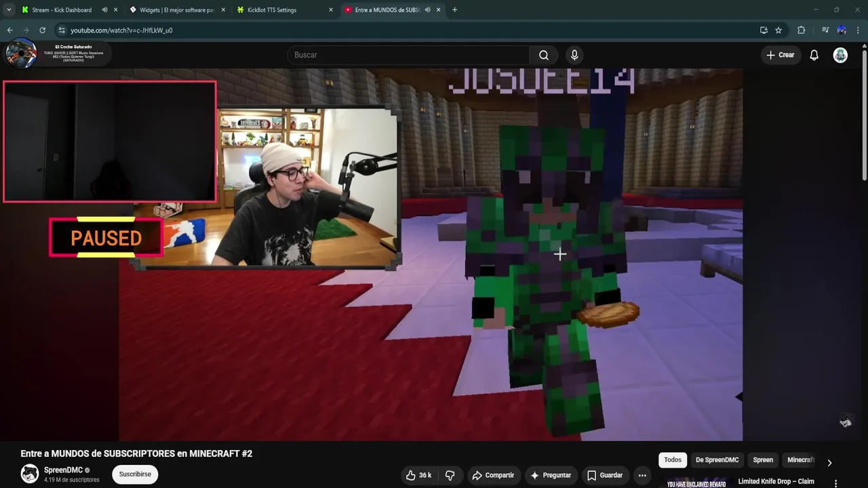
Task: Close the Widgets tab
Action: [223, 9]
